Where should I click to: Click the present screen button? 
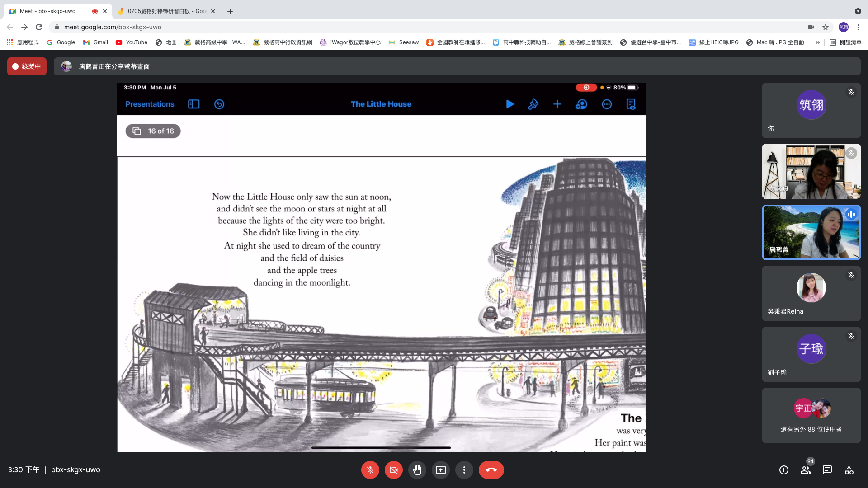pyautogui.click(x=440, y=470)
